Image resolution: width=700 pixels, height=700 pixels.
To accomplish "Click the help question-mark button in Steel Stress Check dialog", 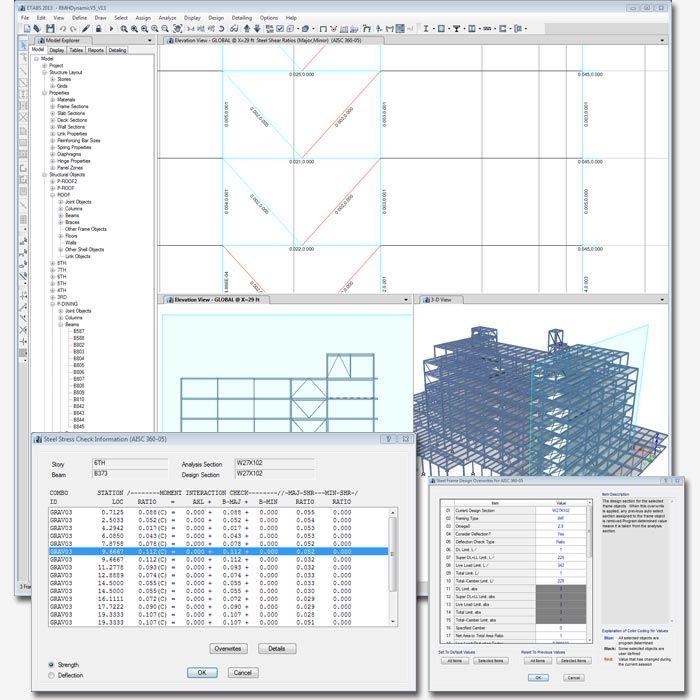I will pos(388,439).
